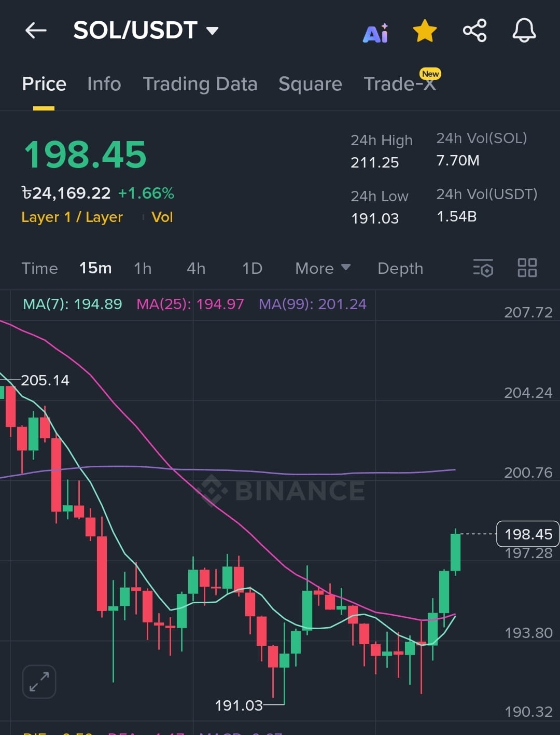Select the 4h chart interval

tap(196, 268)
